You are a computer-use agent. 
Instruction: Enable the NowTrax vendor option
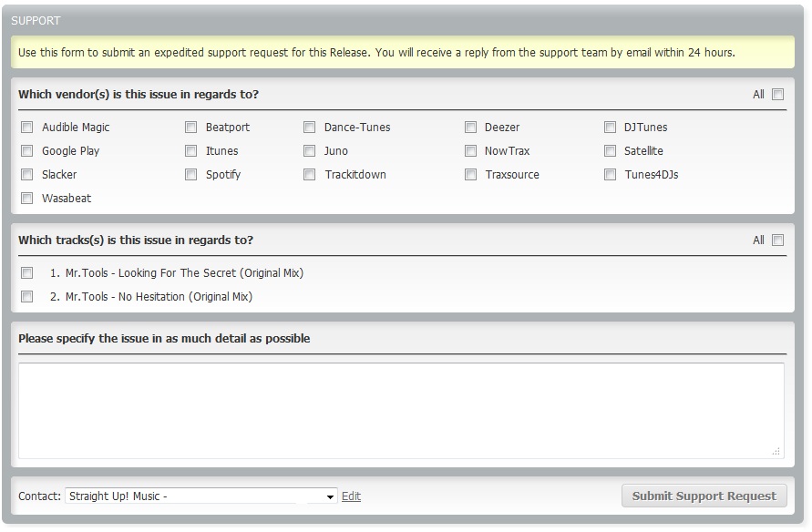tap(471, 151)
